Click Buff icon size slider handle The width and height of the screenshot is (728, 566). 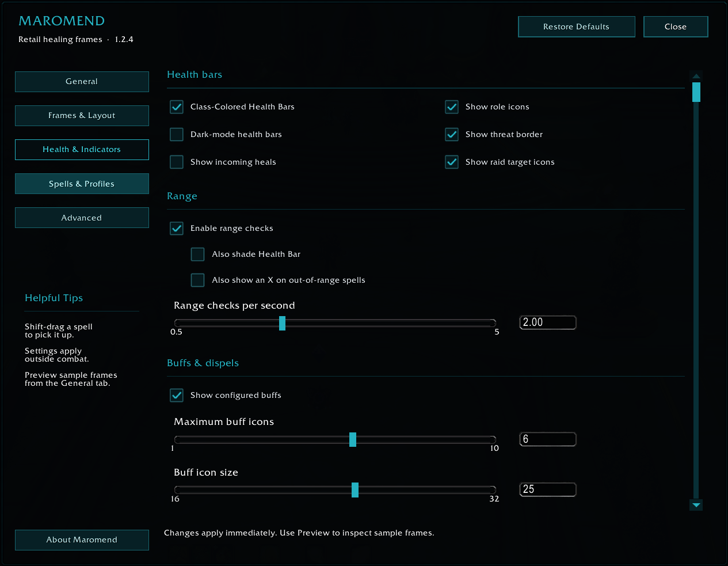[355, 490]
